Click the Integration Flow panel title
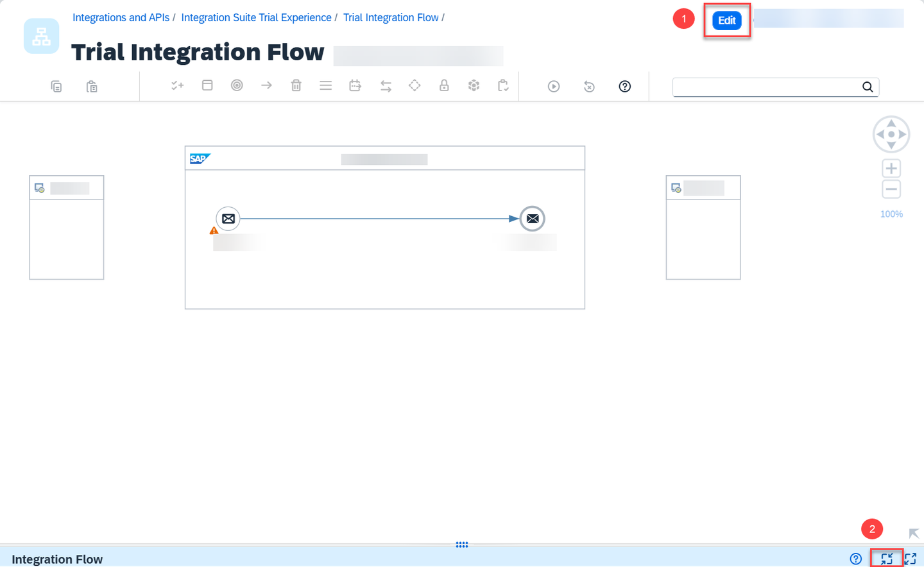Image resolution: width=924 pixels, height=567 pixels. tap(57, 559)
